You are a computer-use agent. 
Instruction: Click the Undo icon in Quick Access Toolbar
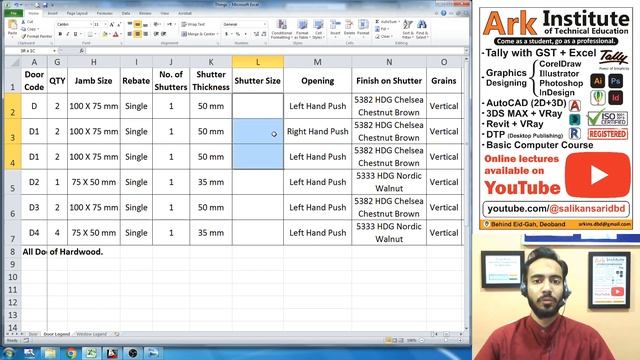(16, 5)
